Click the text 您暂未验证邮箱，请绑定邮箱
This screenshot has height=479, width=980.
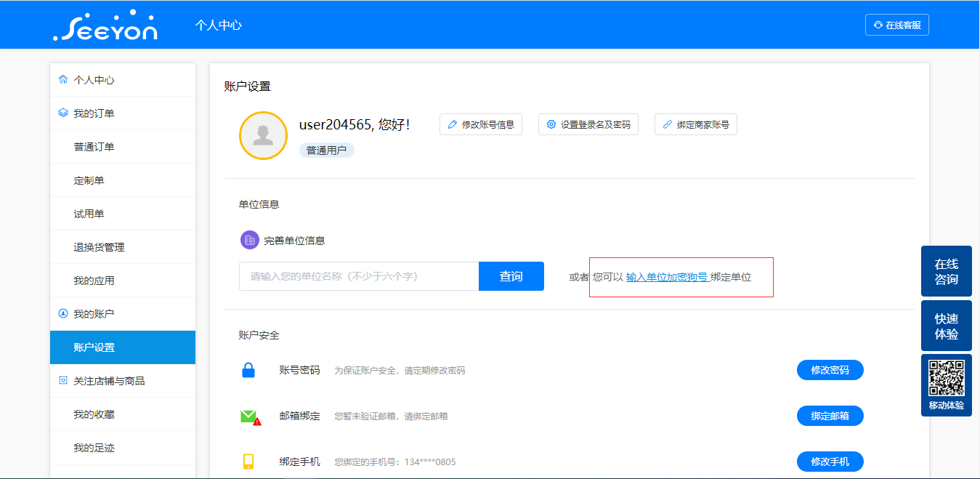(x=391, y=416)
